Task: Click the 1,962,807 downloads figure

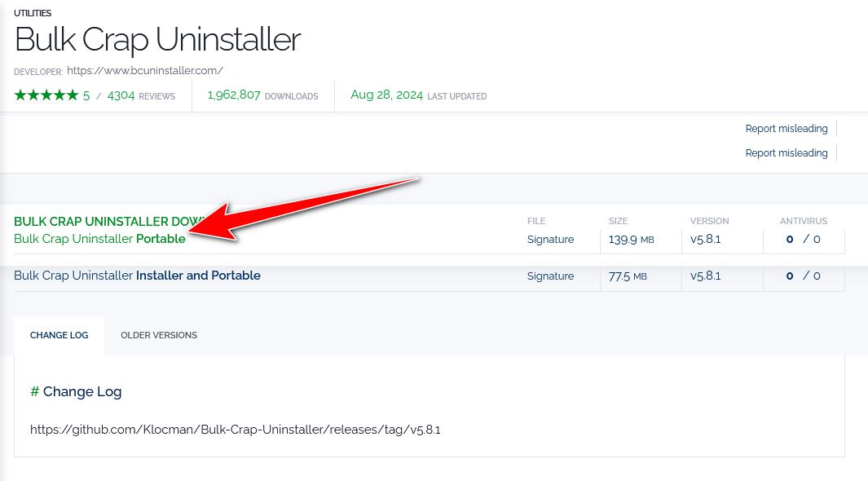Action: 234,95
